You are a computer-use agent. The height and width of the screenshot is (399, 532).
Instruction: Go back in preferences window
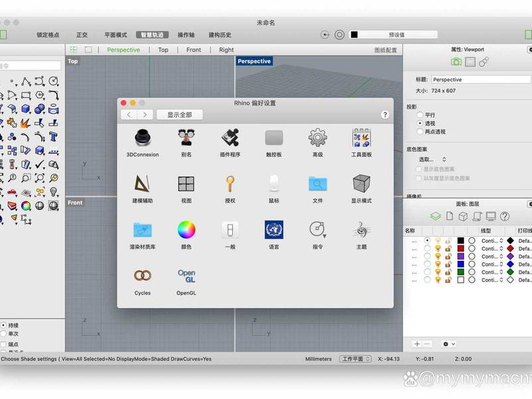click(x=128, y=114)
